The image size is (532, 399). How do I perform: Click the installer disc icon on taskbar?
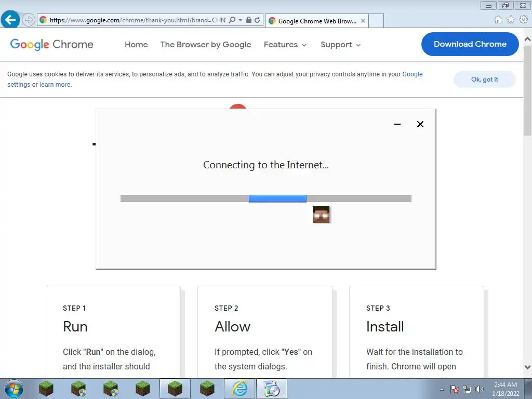(x=271, y=389)
